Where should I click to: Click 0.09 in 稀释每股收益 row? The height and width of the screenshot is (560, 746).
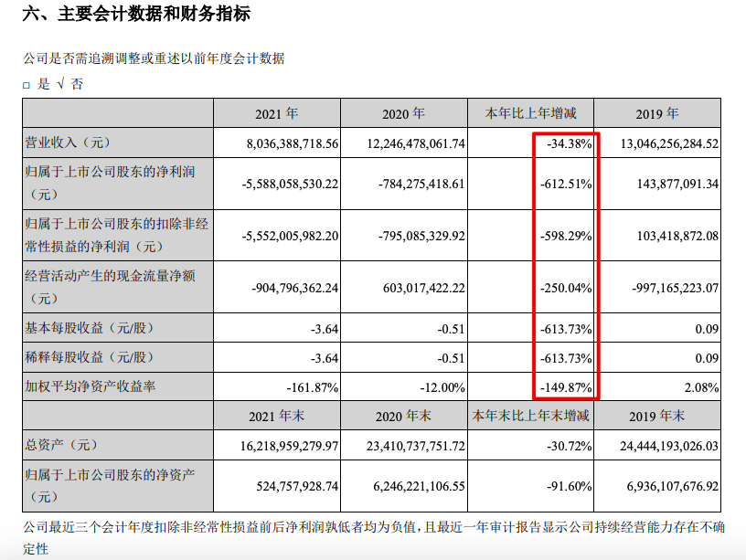(x=707, y=358)
